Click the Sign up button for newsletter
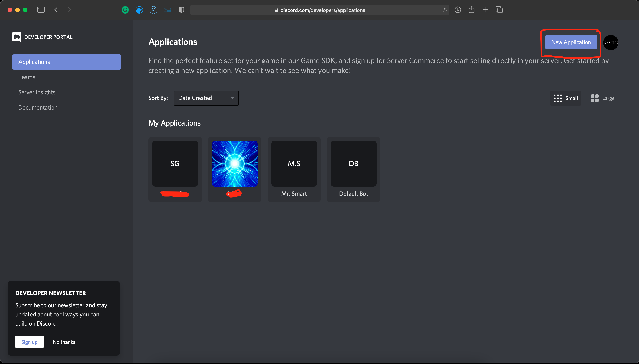The image size is (639, 364). pos(29,342)
